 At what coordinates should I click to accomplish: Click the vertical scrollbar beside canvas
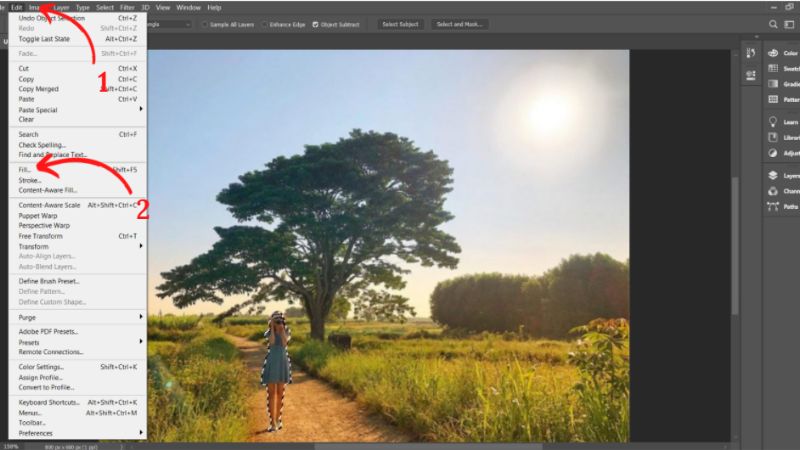(x=735, y=245)
